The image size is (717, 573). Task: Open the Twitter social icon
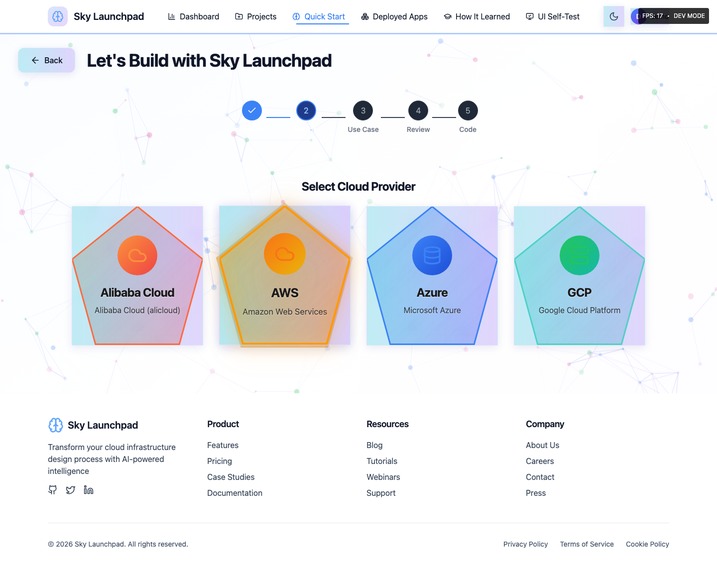pos(70,490)
